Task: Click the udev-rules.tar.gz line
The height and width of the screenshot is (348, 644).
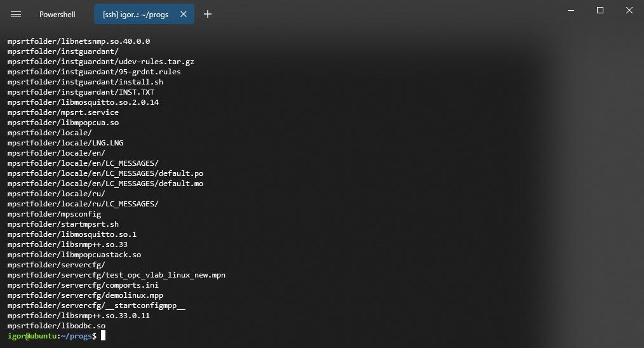Action: tap(100, 62)
